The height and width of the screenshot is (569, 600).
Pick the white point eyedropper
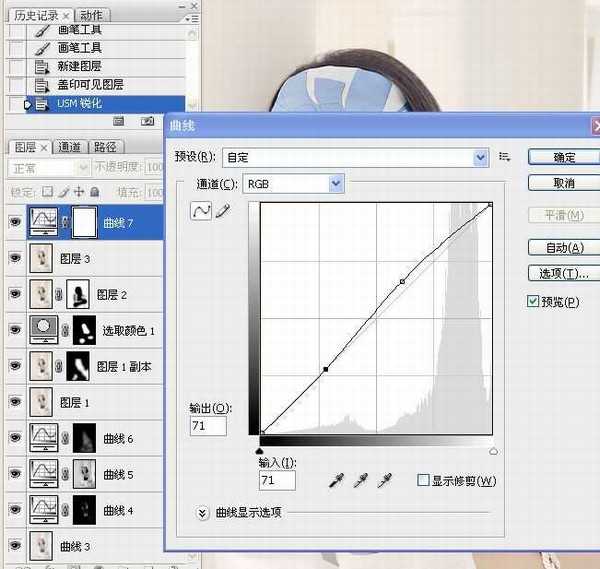coord(383,482)
